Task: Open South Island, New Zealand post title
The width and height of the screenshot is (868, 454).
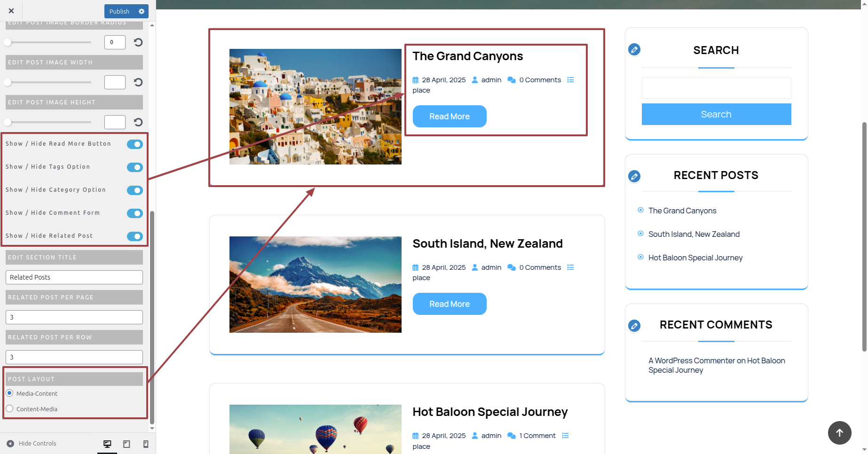Action: [x=488, y=244]
